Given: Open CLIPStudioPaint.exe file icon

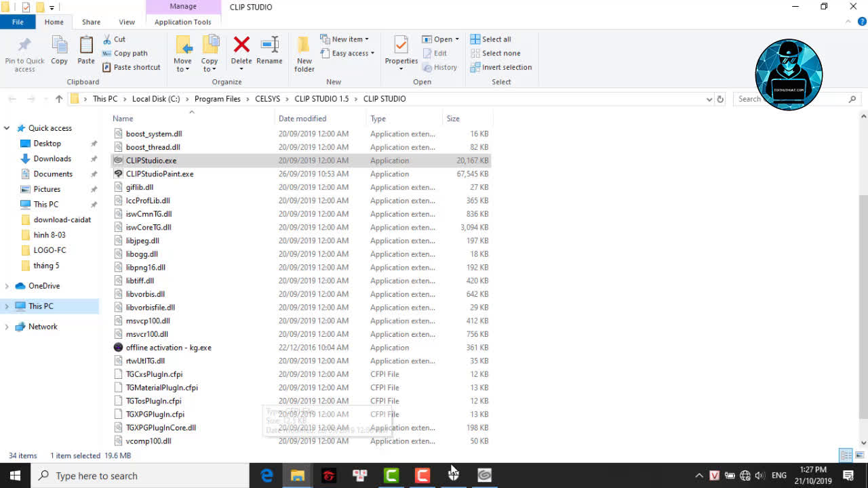Looking at the screenshot, I should coord(119,174).
